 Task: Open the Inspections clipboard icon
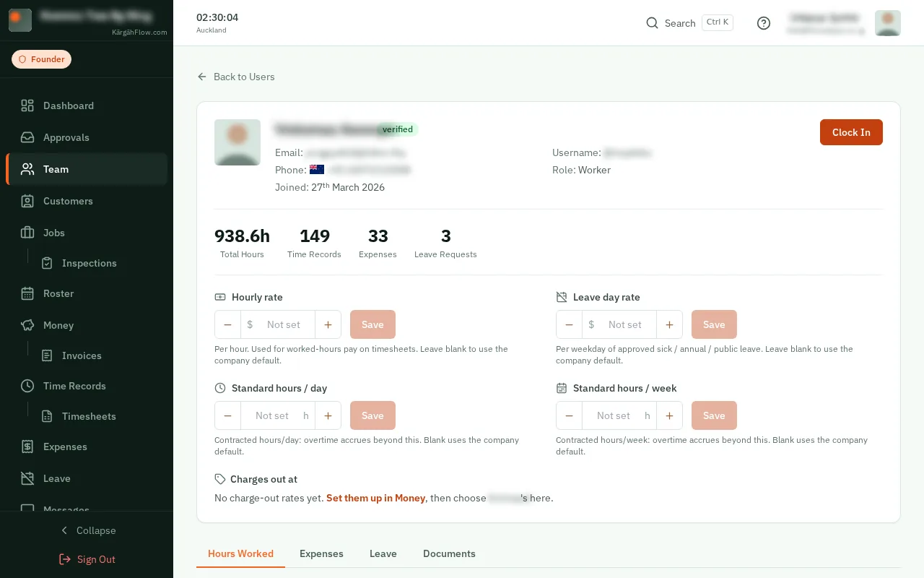pyautogui.click(x=47, y=263)
